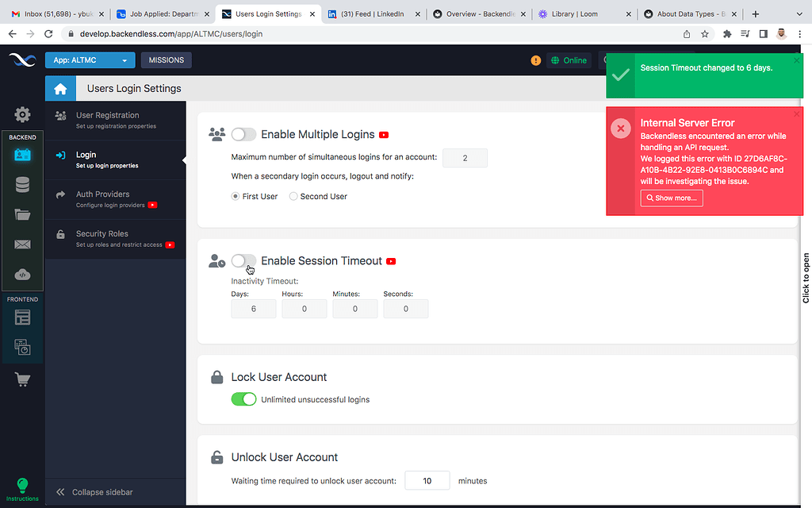The image size is (812, 508).
Task: Open the Files folder icon in sidebar
Action: 22,214
